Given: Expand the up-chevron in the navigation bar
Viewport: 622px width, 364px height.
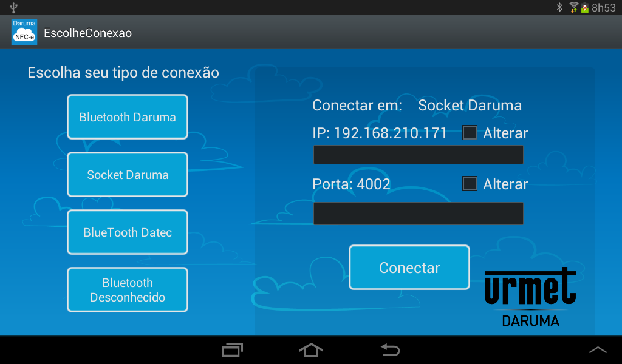Looking at the screenshot, I should click(598, 349).
